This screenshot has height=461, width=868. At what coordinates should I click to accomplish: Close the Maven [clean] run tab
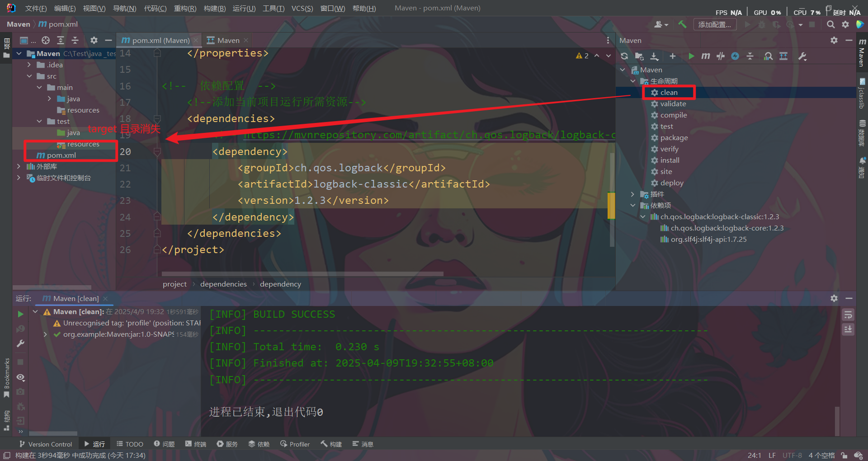click(x=105, y=299)
